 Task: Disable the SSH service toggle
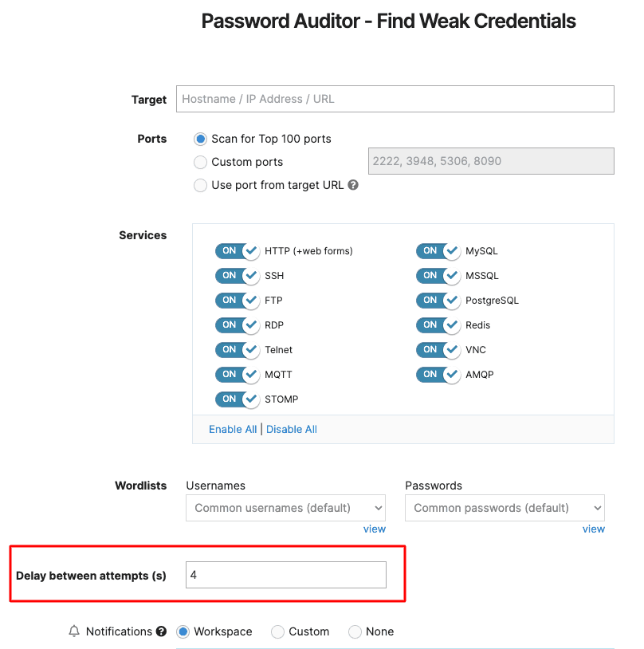(237, 275)
